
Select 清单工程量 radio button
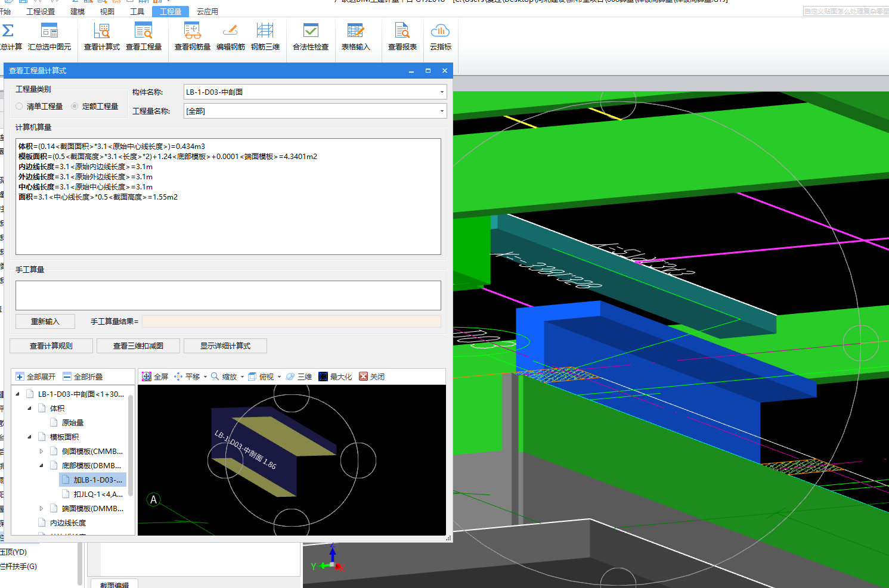[20, 106]
